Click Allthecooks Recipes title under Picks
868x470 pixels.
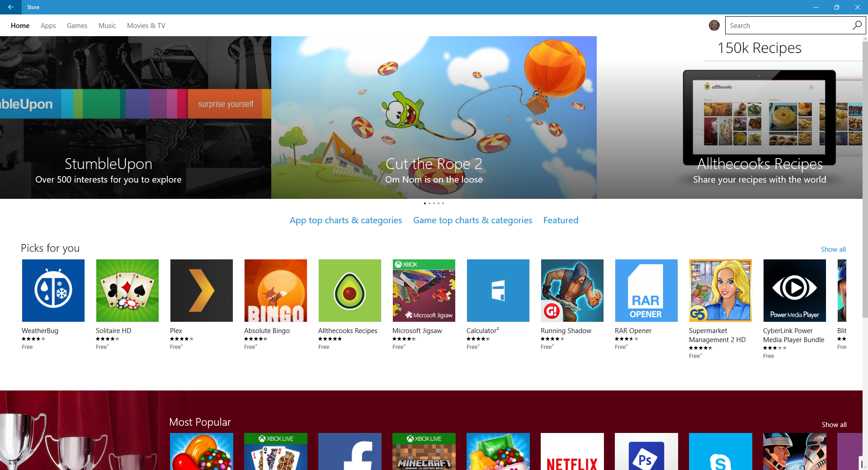pyautogui.click(x=348, y=331)
